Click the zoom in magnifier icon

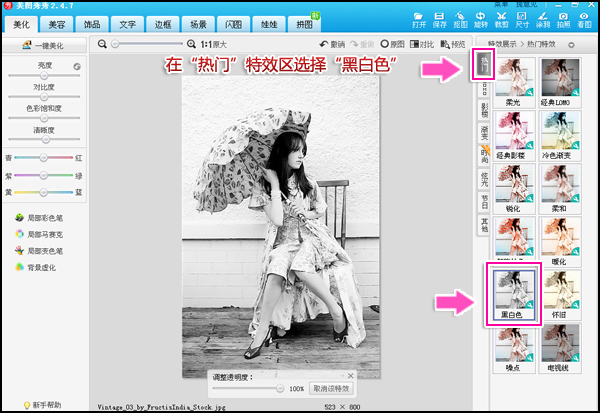click(192, 44)
